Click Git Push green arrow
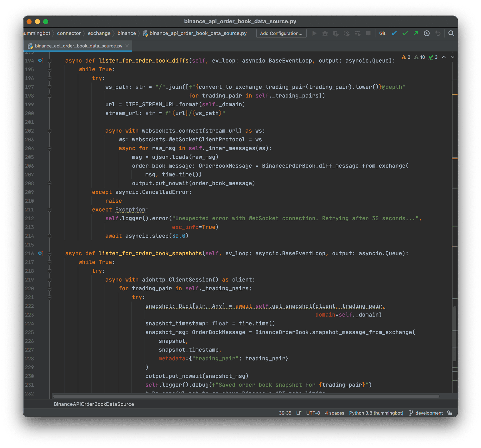Viewport: 481px width, 448px height. click(x=416, y=33)
